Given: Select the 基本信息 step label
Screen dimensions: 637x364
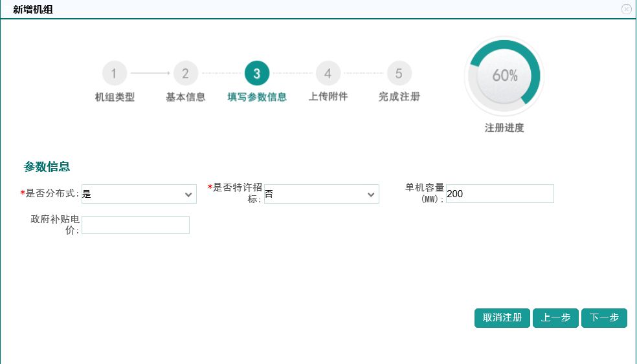Looking at the screenshot, I should (186, 97).
